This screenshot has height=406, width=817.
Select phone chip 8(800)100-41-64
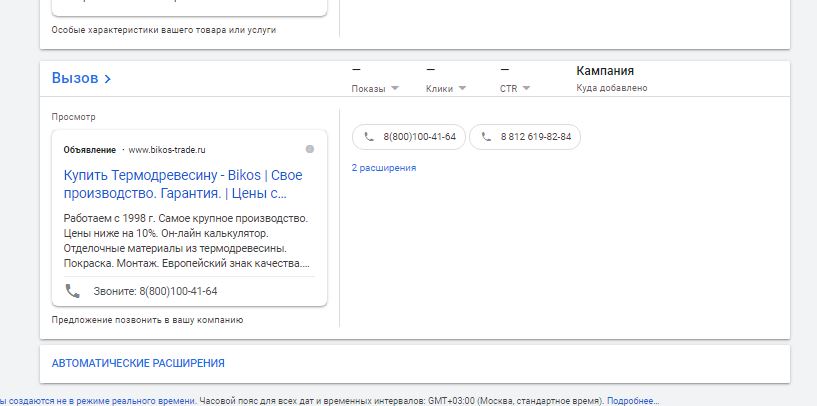coord(409,137)
